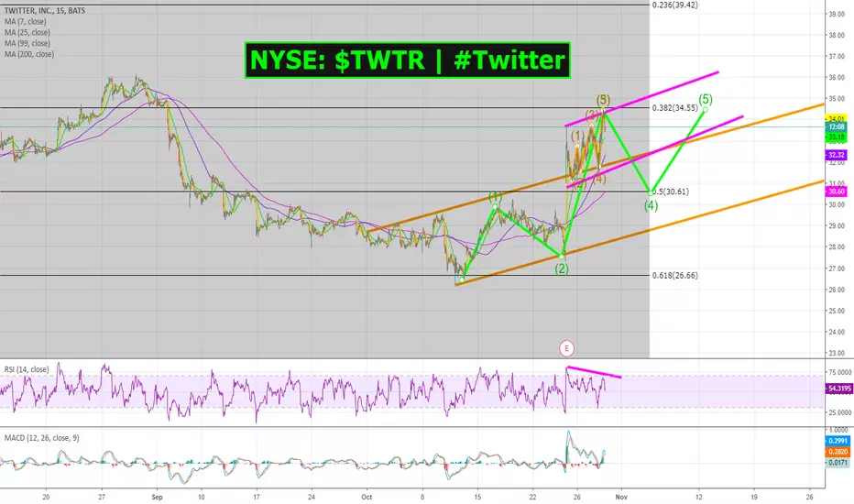Click the 'Sep' date axis label
Viewport: 854px width, 504px height.
click(157, 497)
